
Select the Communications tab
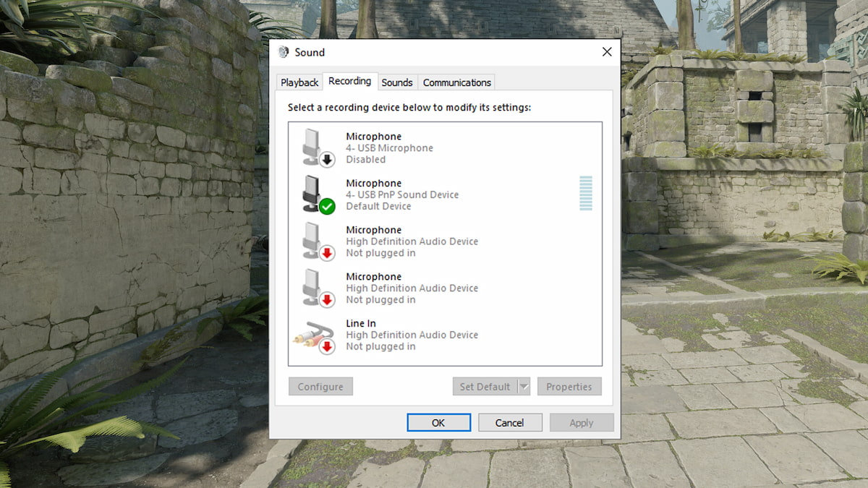coord(456,82)
